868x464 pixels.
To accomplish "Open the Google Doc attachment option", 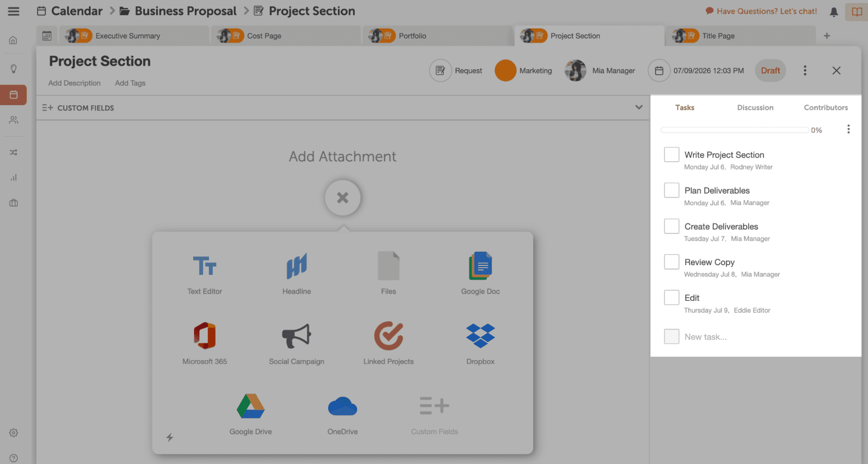I will [x=480, y=273].
